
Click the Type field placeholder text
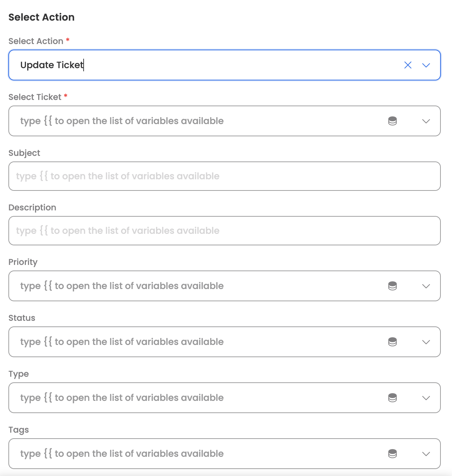122,398
